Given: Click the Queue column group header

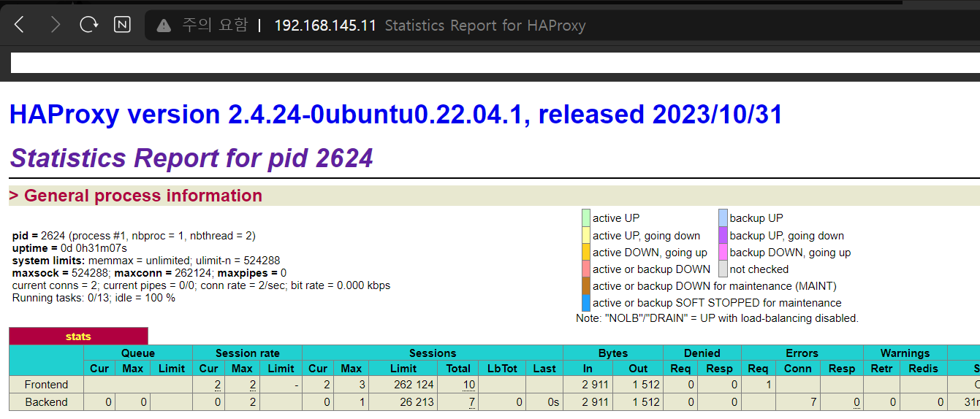Looking at the screenshot, I should (x=138, y=353).
